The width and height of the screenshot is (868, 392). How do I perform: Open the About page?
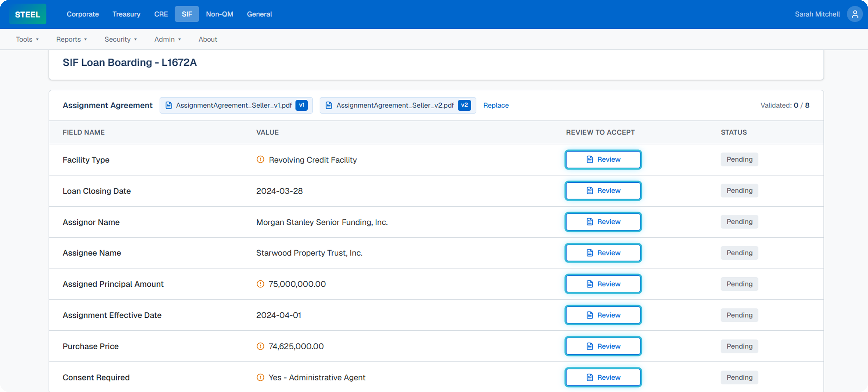[x=208, y=39]
